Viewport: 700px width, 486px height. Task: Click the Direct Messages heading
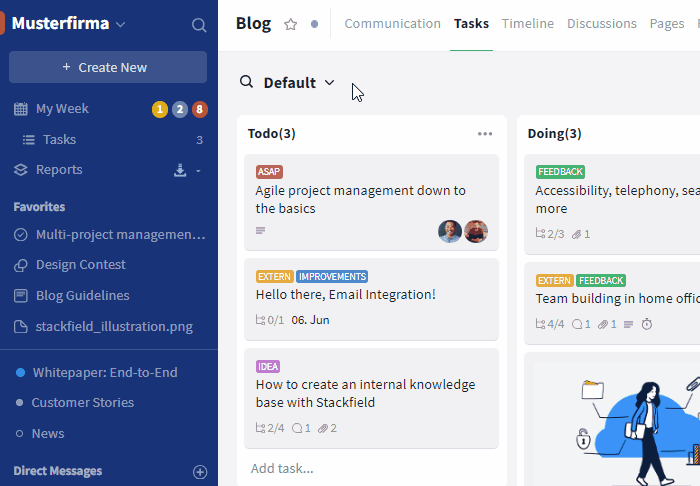pyautogui.click(x=58, y=471)
